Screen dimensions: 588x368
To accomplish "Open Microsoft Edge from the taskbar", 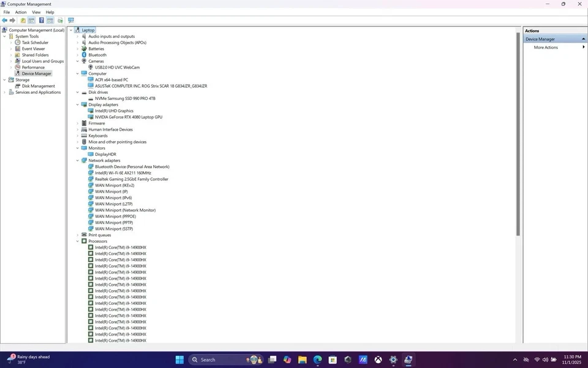I will pos(318,360).
